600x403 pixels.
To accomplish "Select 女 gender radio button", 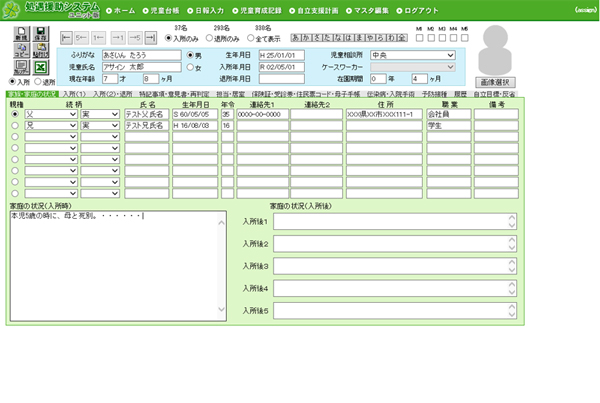I will click(190, 67).
